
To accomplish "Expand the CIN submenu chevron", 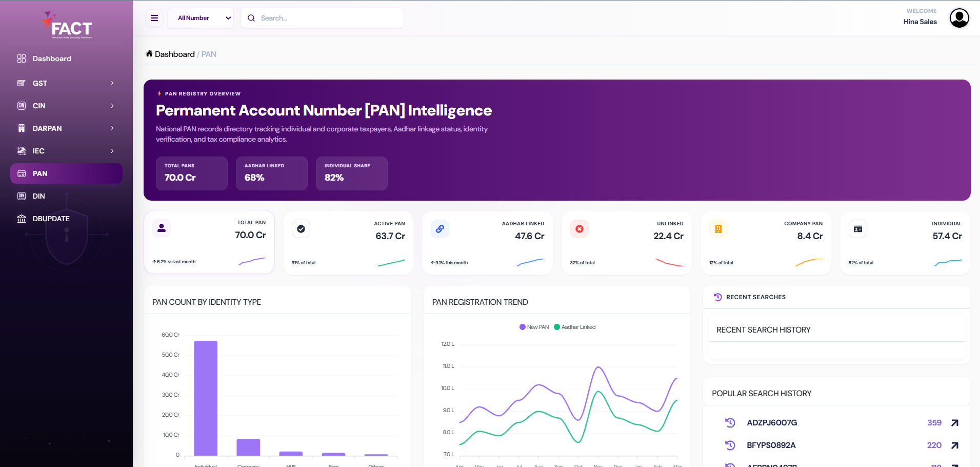I will pos(112,106).
